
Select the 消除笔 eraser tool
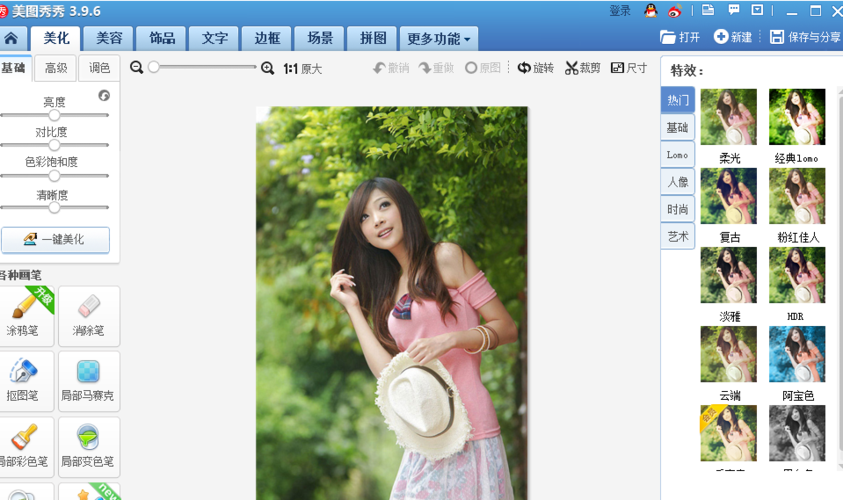89,317
